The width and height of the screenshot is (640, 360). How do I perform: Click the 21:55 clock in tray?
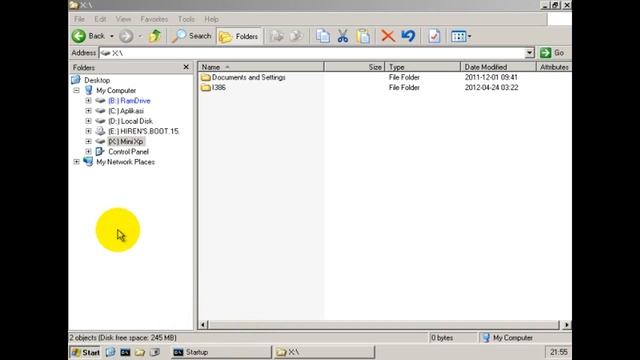558,352
